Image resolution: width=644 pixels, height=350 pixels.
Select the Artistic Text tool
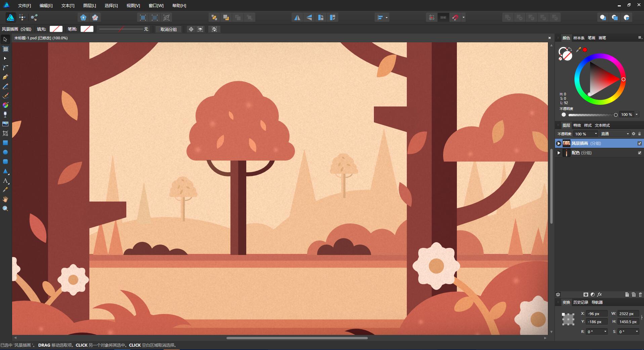coord(5,181)
